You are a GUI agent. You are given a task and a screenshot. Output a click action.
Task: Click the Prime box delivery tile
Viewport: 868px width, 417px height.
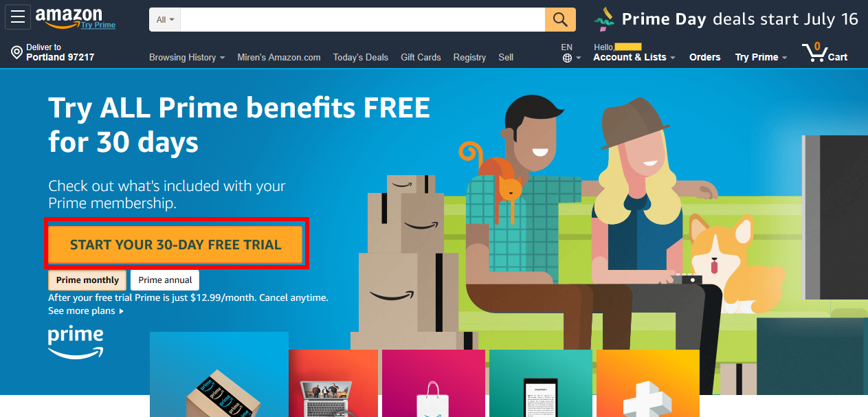point(219,374)
